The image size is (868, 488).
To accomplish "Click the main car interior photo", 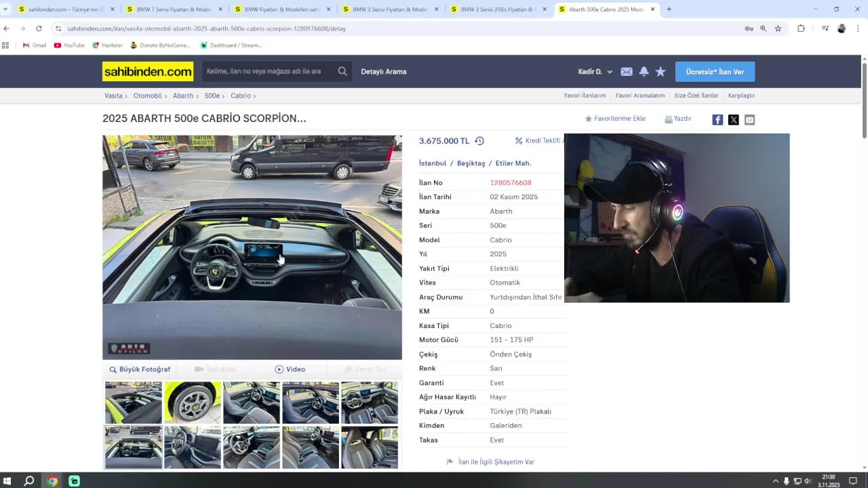I will (x=252, y=247).
